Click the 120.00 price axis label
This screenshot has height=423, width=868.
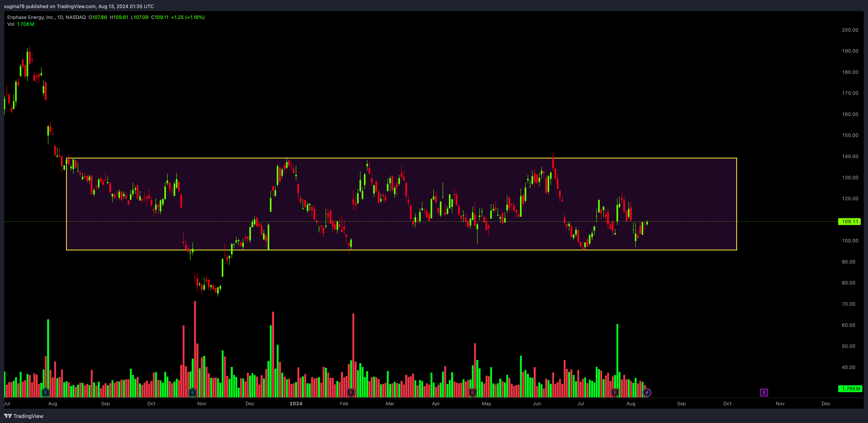click(x=850, y=199)
